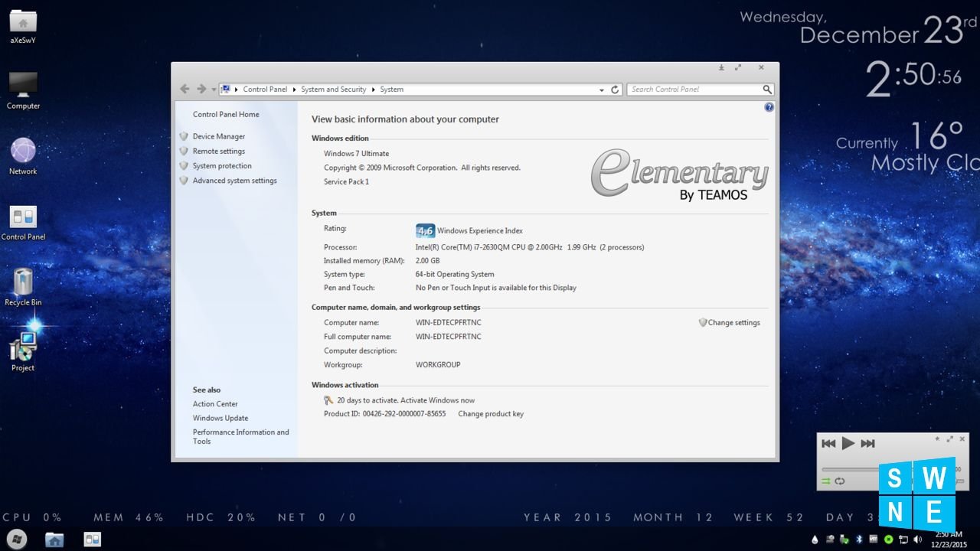980x551 pixels.
Task: Select the WORKGROUP value
Action: (x=438, y=365)
